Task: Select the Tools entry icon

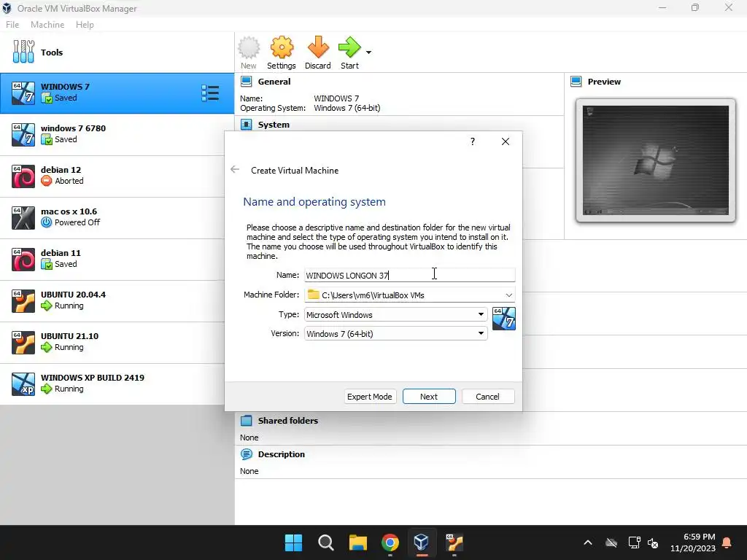Action: pyautogui.click(x=23, y=52)
